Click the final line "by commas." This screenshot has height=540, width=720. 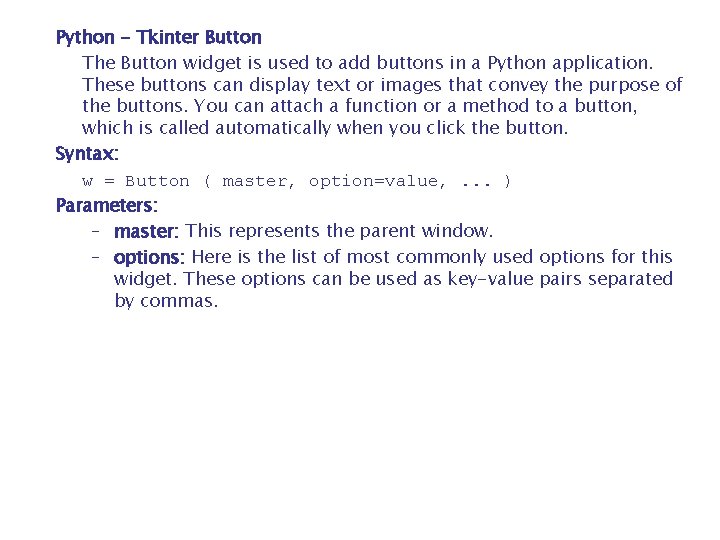165,301
